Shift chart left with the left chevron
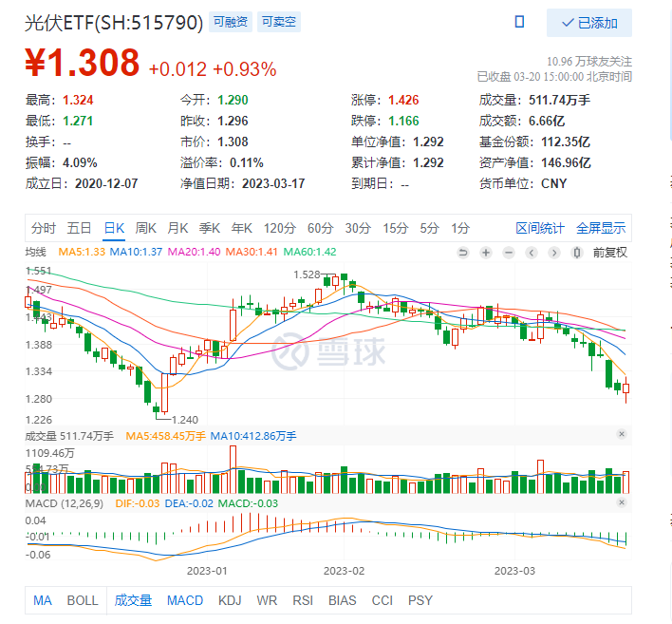Image resolution: width=672 pixels, height=624 pixels. tap(532, 253)
